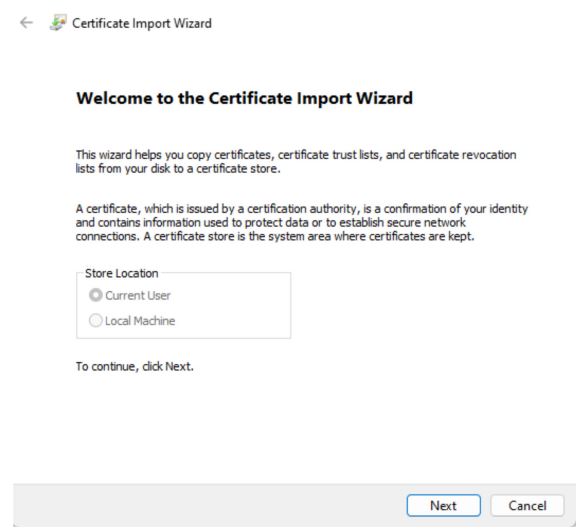Click the To continue, click Next text

(135, 366)
